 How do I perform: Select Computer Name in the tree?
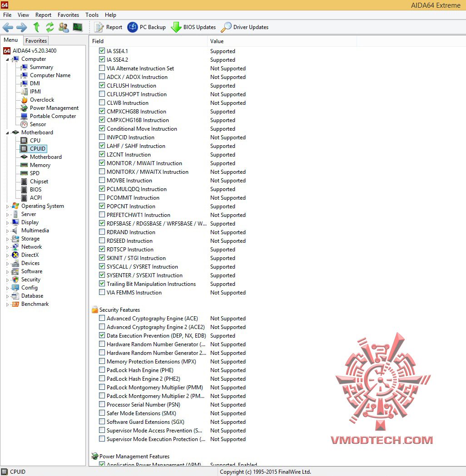(x=50, y=75)
